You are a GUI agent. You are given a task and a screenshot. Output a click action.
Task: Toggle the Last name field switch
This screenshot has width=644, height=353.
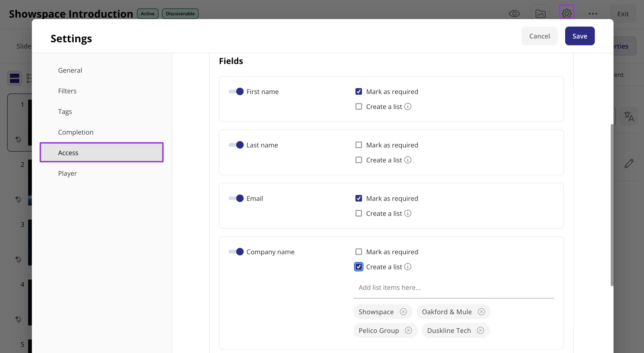point(236,145)
